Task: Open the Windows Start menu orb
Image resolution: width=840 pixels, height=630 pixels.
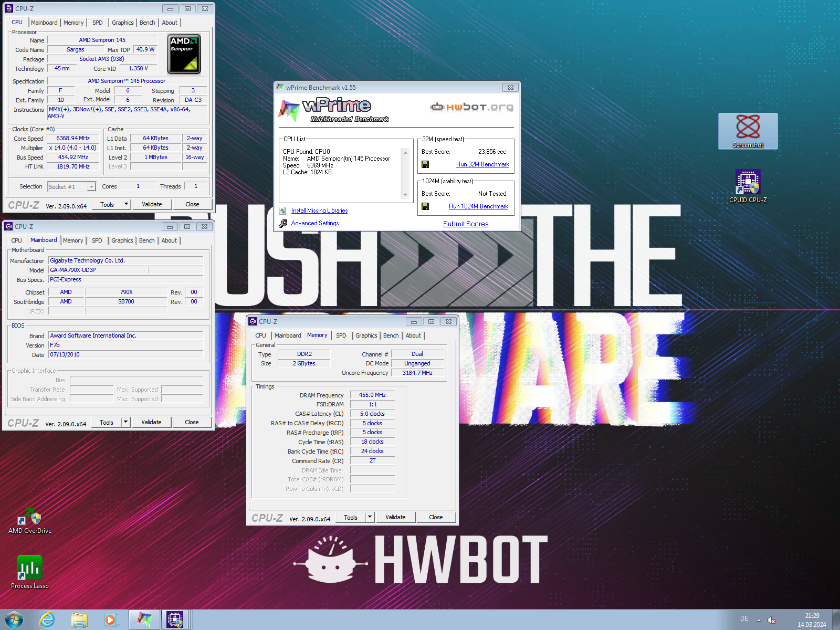Action: click(x=14, y=619)
